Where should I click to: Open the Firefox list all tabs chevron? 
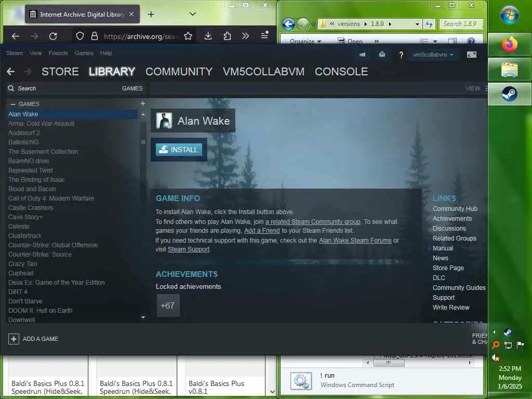193,14
